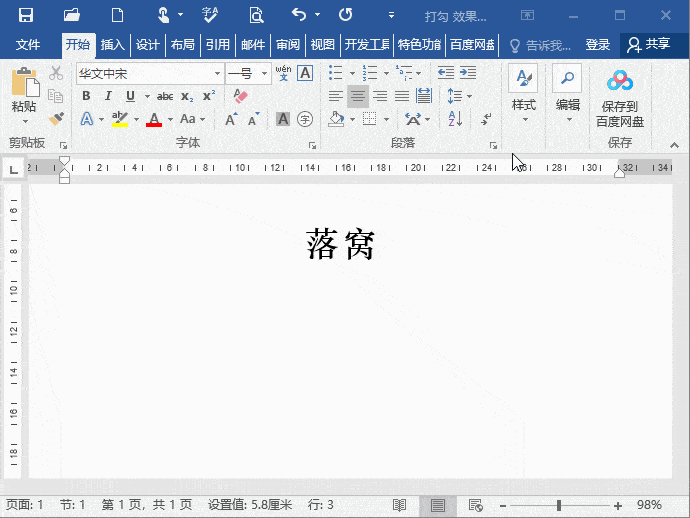Toggle Bold formatting
The height and width of the screenshot is (518, 690).
click(86, 96)
